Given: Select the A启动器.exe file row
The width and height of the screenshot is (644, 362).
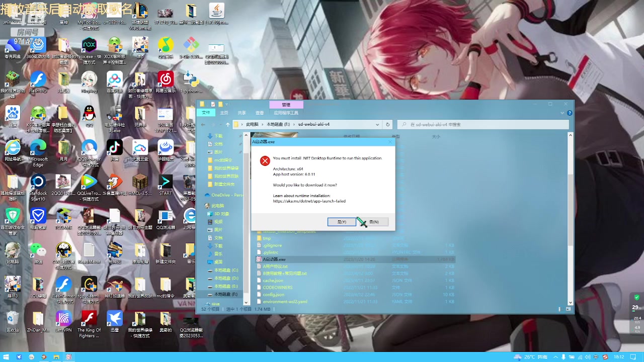Looking at the screenshot, I should coord(355,259).
